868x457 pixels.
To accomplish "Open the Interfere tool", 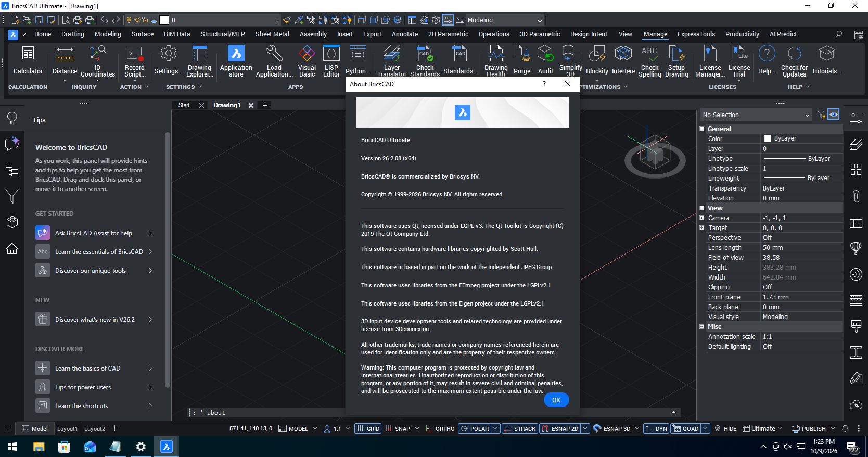I will [x=623, y=60].
